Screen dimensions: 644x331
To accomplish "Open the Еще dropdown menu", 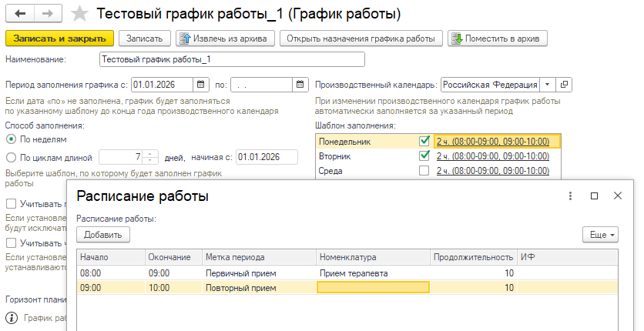I will click(x=600, y=234).
